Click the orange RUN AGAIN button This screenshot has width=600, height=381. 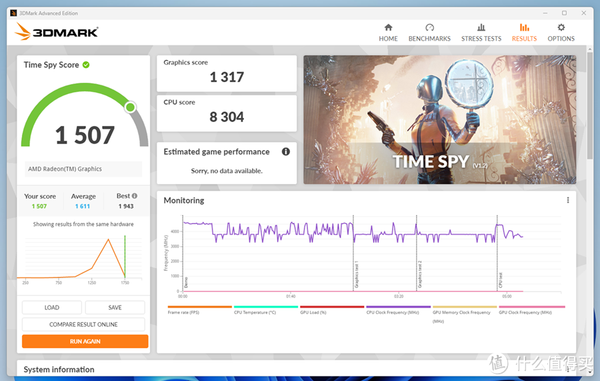85,341
